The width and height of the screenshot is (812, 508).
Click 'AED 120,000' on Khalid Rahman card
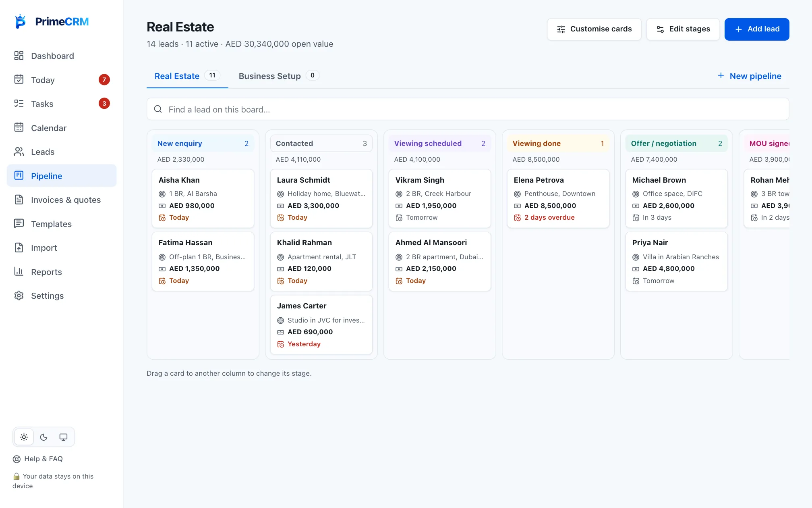[309, 269]
